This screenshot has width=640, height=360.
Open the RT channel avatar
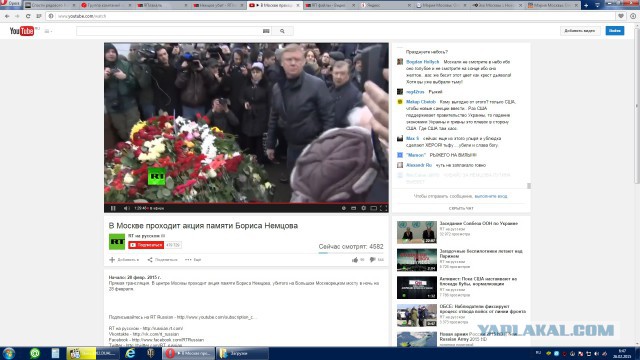(117, 241)
